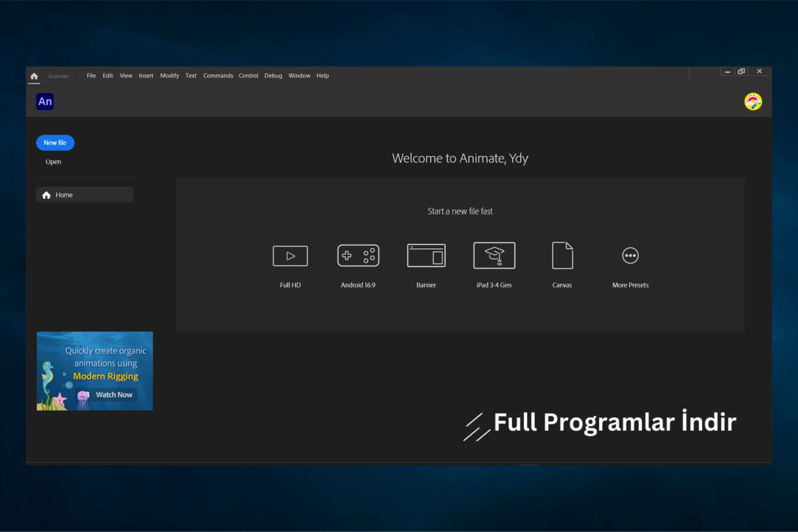798x532 pixels.
Task: Minimize the Animate window
Action: (727, 72)
